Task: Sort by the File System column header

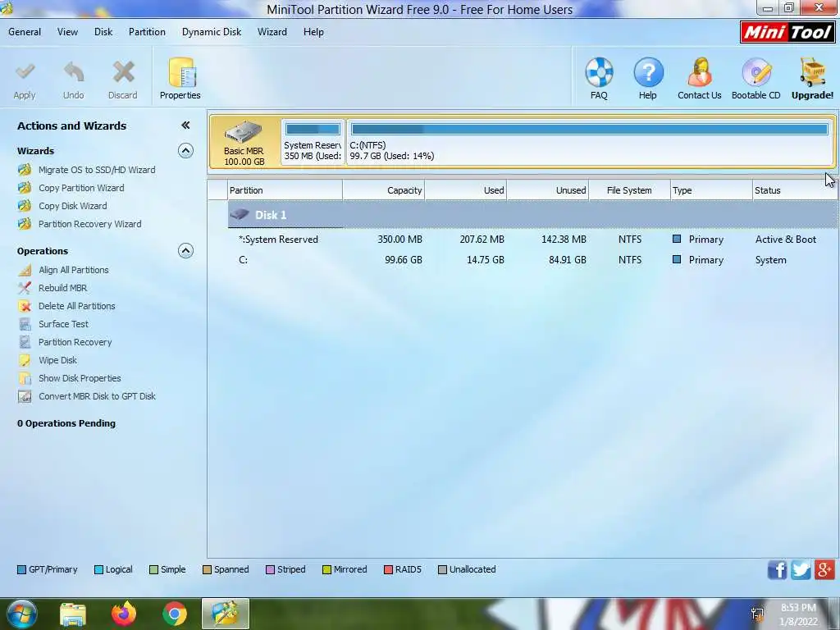Action: pos(629,190)
